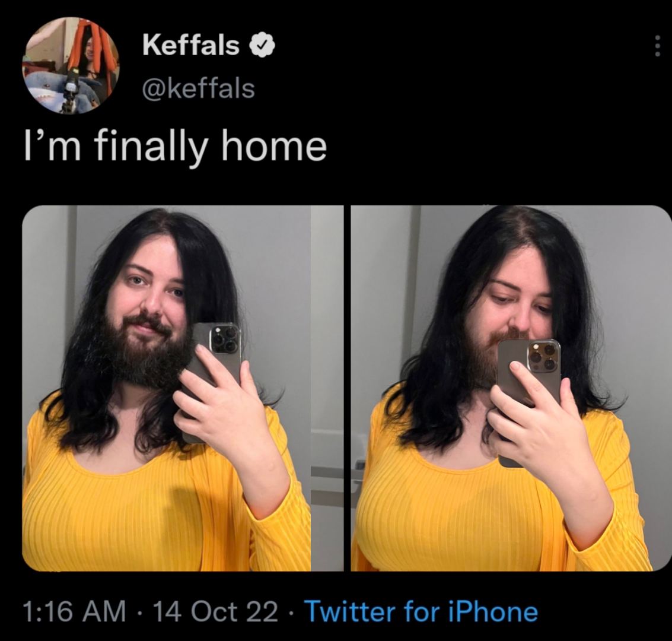Click the verified badge next to Keffals
This screenshot has height=641, width=672.
[x=262, y=46]
